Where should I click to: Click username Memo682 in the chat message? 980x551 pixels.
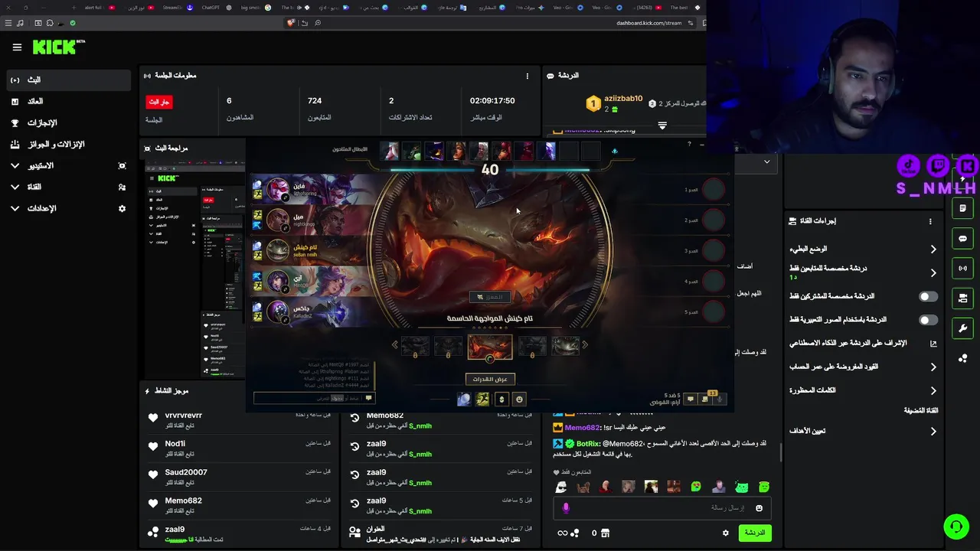pyautogui.click(x=583, y=428)
